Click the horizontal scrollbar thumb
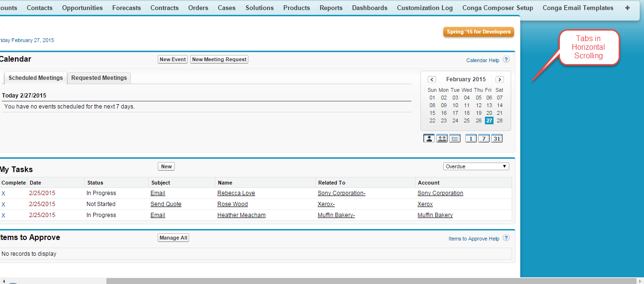 [371, 281]
